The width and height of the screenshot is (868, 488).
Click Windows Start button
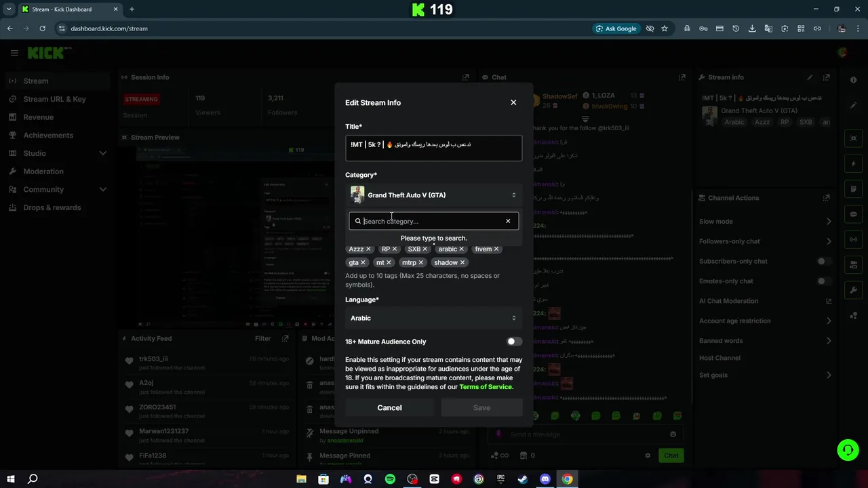9,479
